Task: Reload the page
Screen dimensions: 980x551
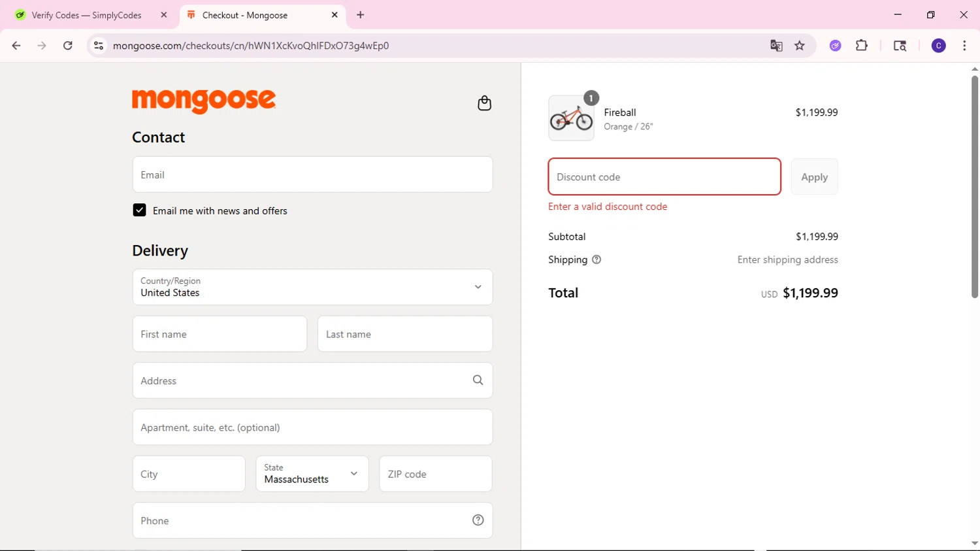Action: click(68, 46)
